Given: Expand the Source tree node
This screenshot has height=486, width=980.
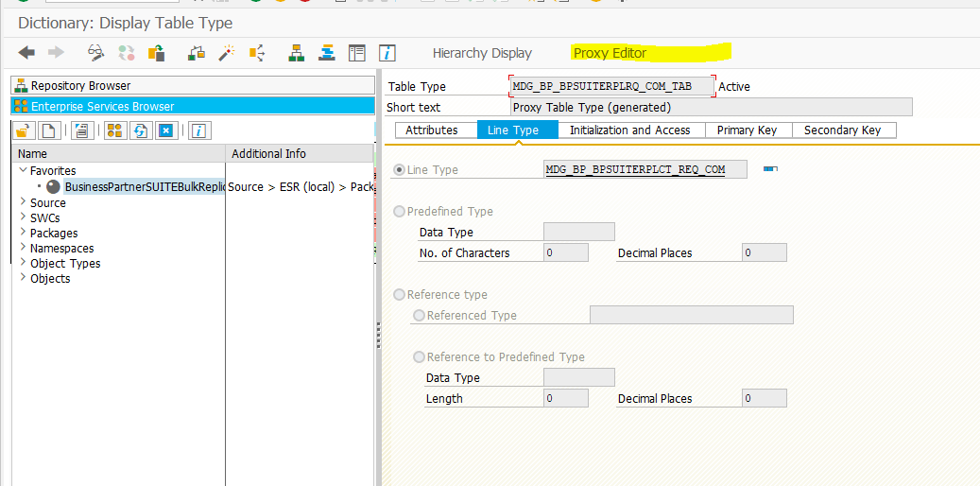Looking at the screenshot, I should tap(23, 202).
